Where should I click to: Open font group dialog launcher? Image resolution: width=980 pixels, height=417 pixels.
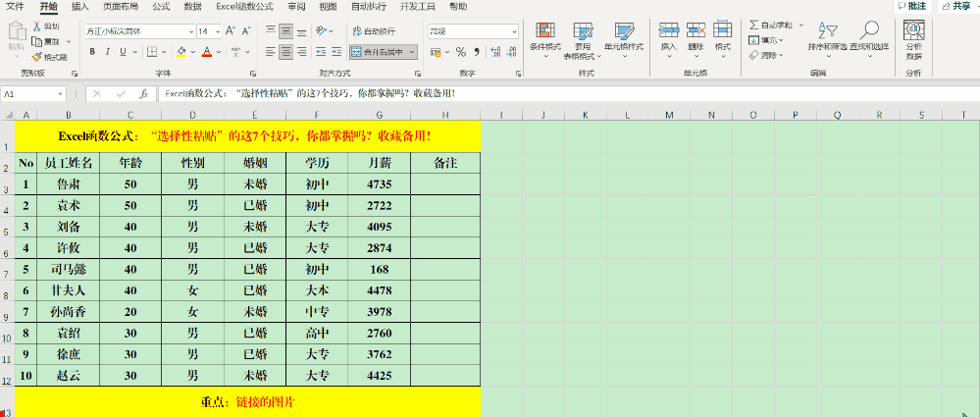[x=252, y=74]
